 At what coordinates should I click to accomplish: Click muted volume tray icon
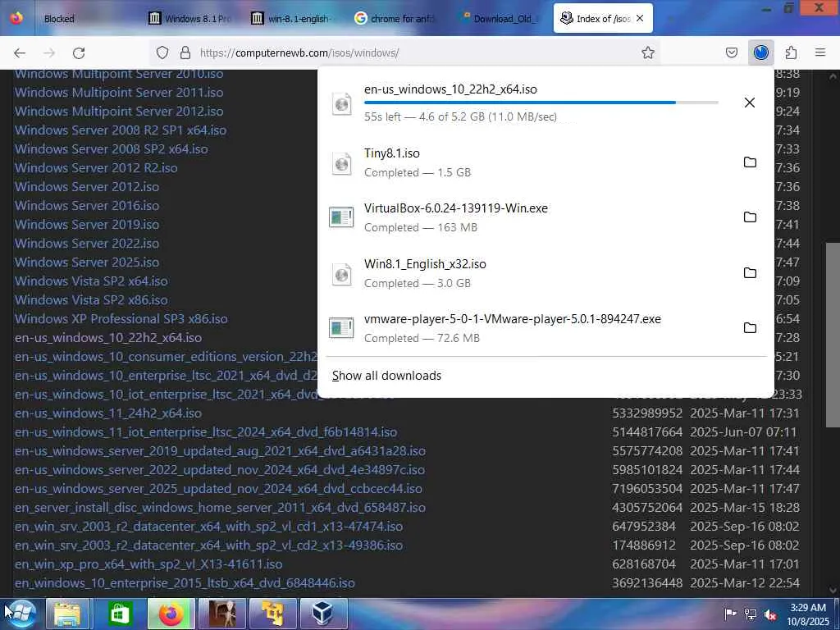tap(770, 614)
